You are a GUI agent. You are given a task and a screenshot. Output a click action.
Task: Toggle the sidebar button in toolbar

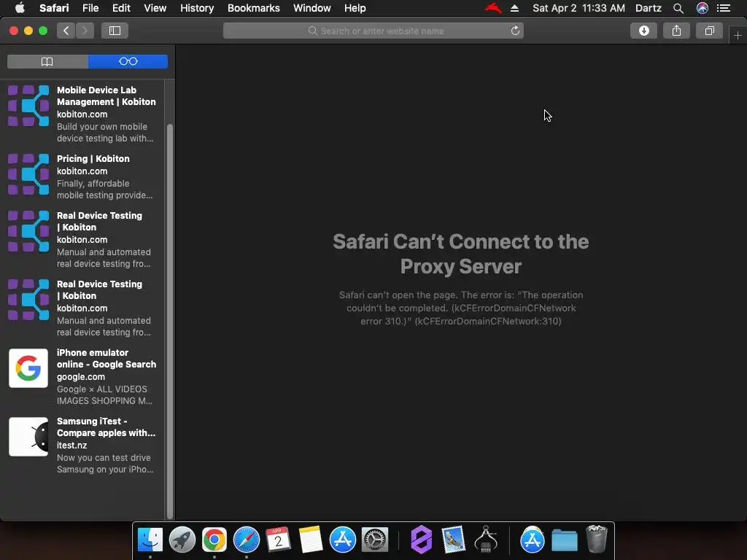coord(115,31)
